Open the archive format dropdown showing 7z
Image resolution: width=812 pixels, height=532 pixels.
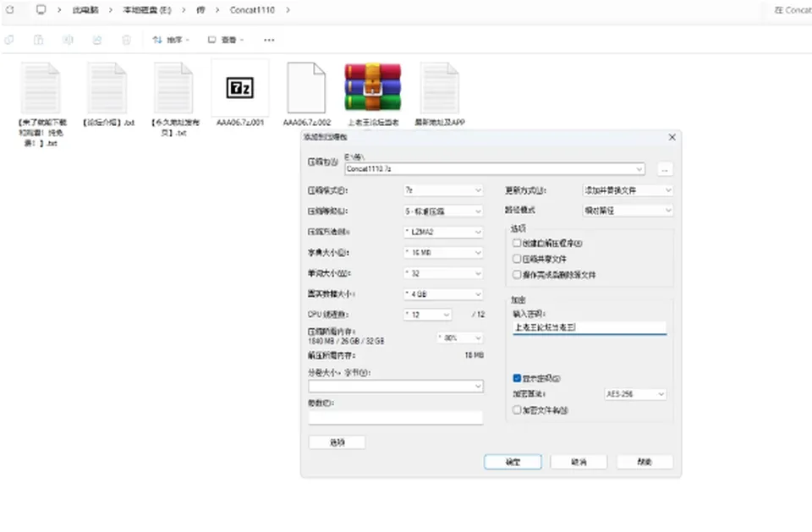pyautogui.click(x=443, y=190)
